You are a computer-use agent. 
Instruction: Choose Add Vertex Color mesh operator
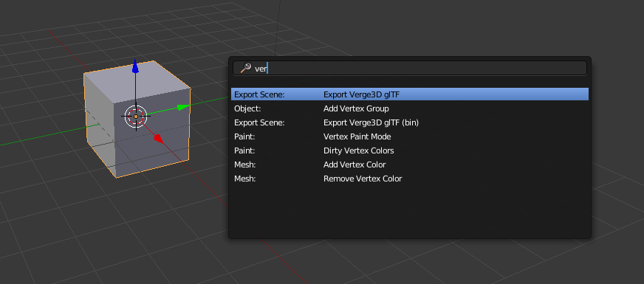[x=409, y=164]
